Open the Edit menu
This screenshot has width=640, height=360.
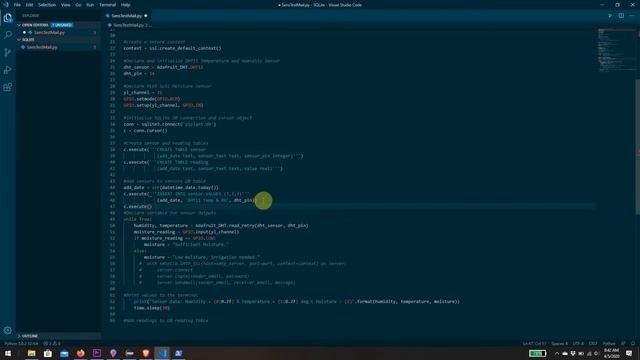29,5
